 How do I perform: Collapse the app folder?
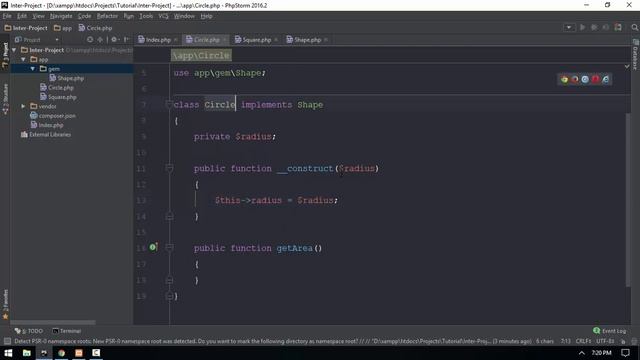coord(23,59)
